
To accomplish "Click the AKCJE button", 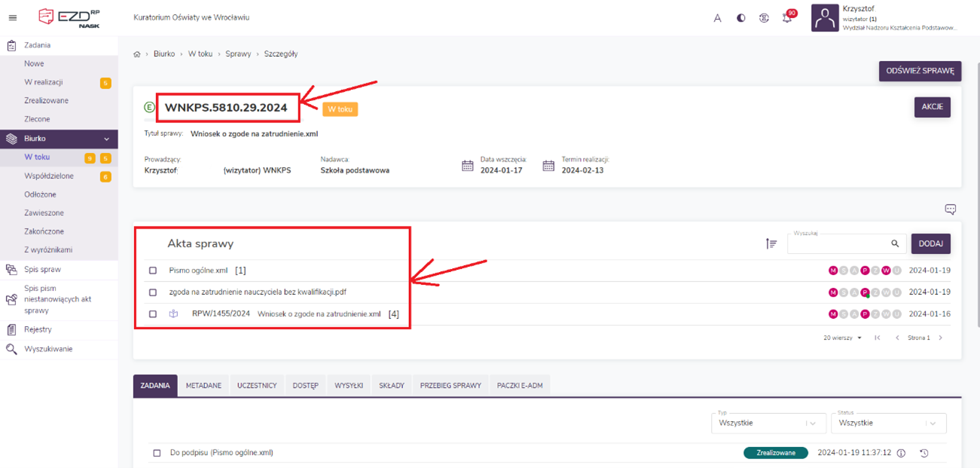I will 932,107.
